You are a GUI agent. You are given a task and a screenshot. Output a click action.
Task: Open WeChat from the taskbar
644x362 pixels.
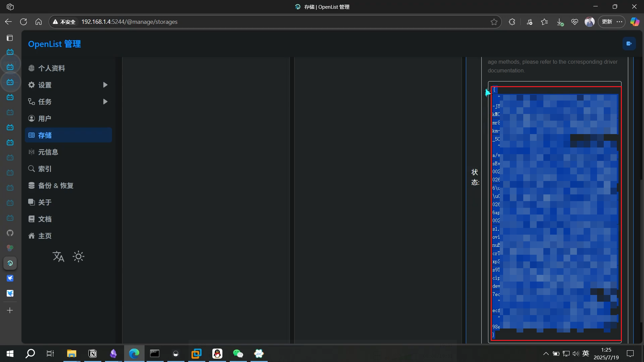pyautogui.click(x=238, y=354)
